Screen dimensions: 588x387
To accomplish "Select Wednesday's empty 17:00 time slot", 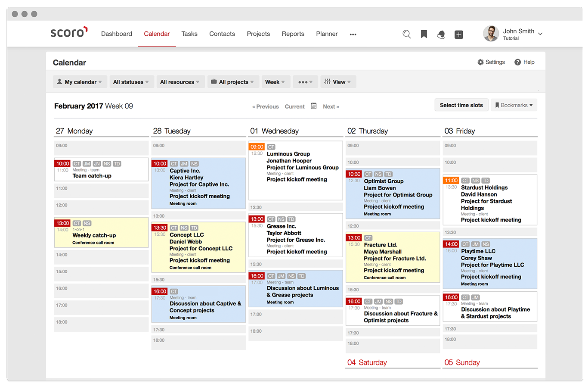I will click(x=296, y=317).
